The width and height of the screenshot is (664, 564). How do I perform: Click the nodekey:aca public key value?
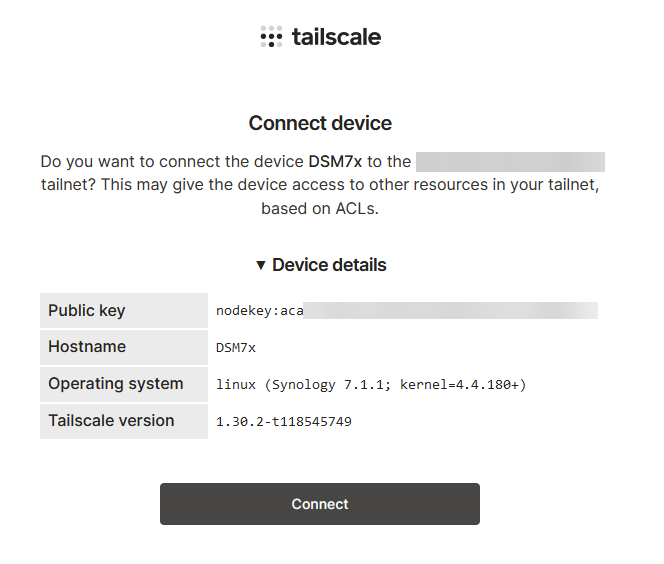[x=260, y=311]
